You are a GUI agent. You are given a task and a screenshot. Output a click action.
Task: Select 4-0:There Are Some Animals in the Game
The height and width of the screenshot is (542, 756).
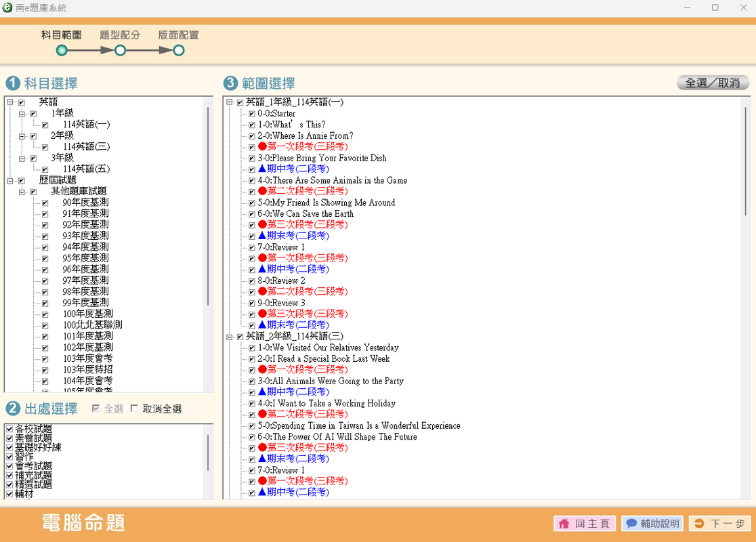tap(332, 180)
